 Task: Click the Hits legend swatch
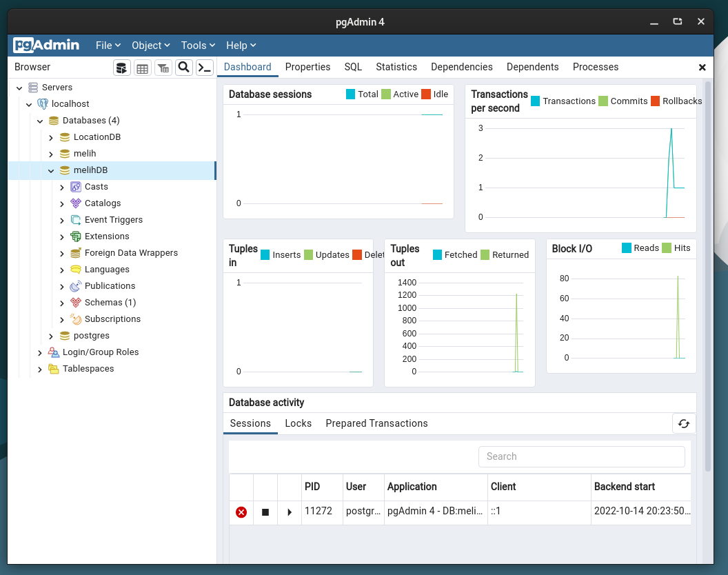[667, 248]
